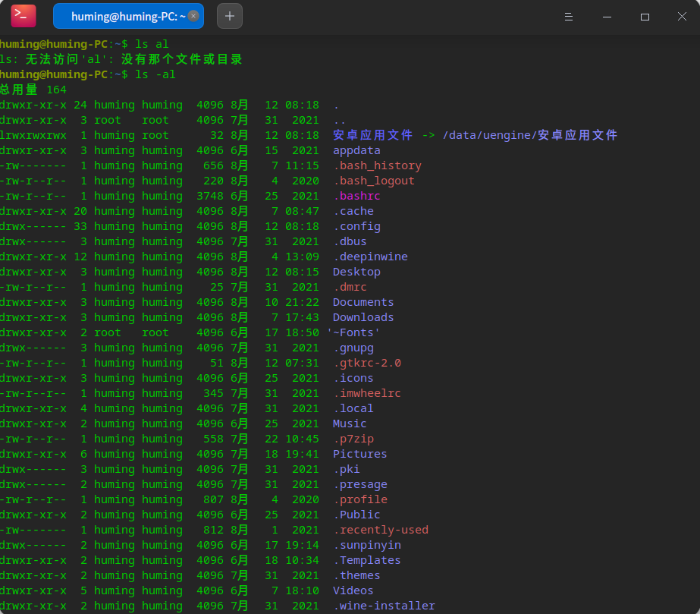This screenshot has width=700, height=614.
Task: Click the '~Fonts' directory entry
Action: (353, 332)
